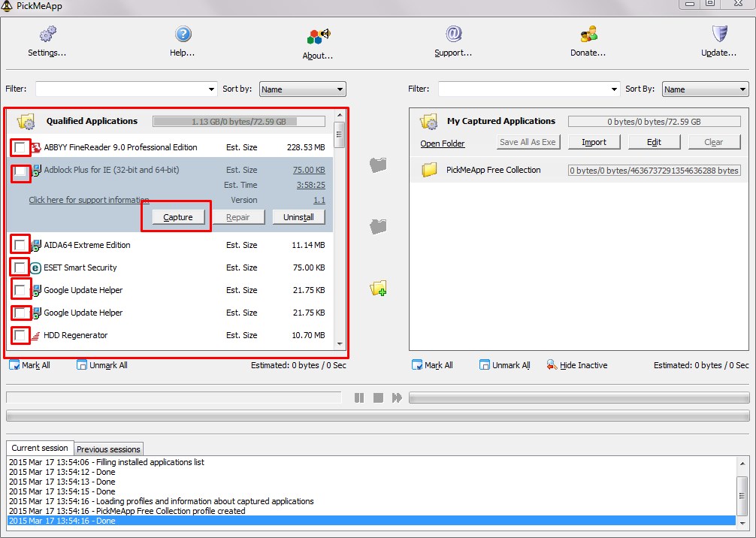Mark the AIDA64 Extreme Edition checkbox
Screen dimensions: 756x538
[20, 246]
